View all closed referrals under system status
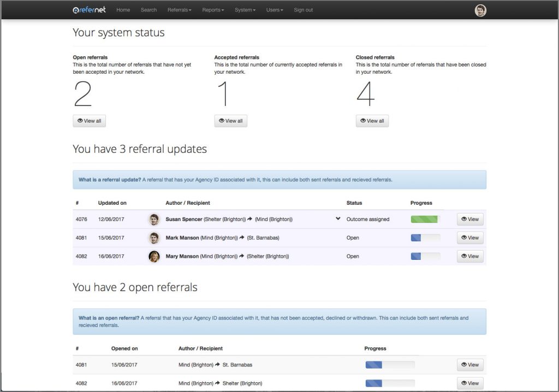 [x=372, y=121]
